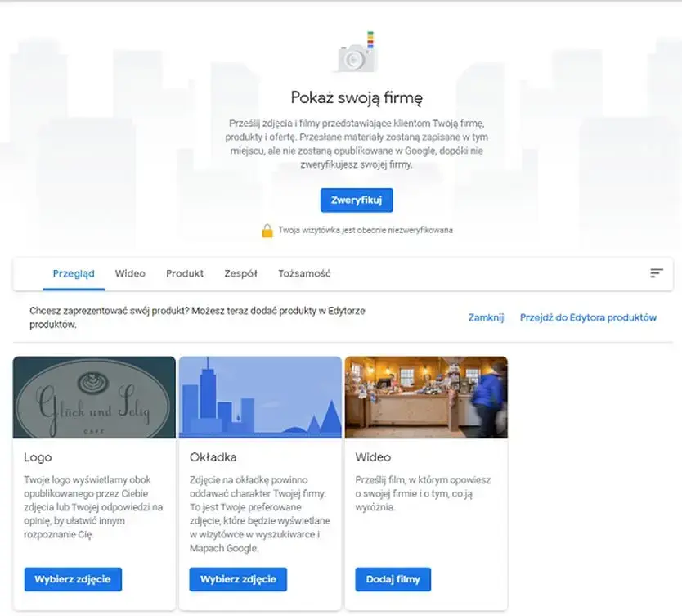Open the Wideo tab in tab bar

(x=130, y=274)
